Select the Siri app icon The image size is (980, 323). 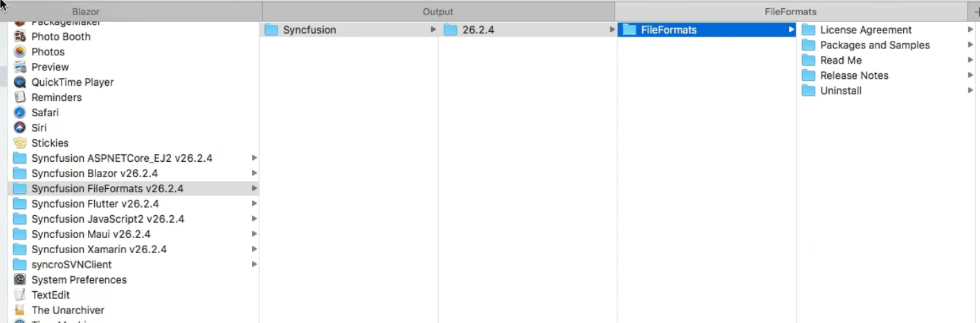(20, 128)
